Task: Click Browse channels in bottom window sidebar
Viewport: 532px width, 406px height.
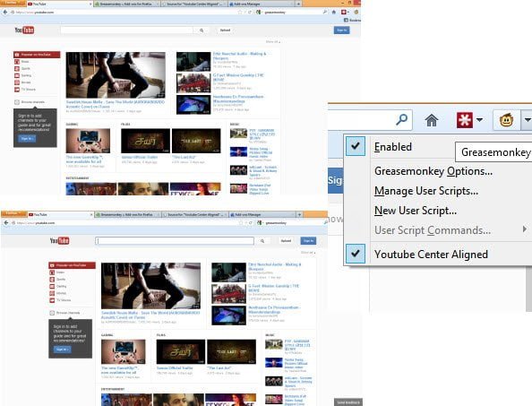Action: point(64,313)
